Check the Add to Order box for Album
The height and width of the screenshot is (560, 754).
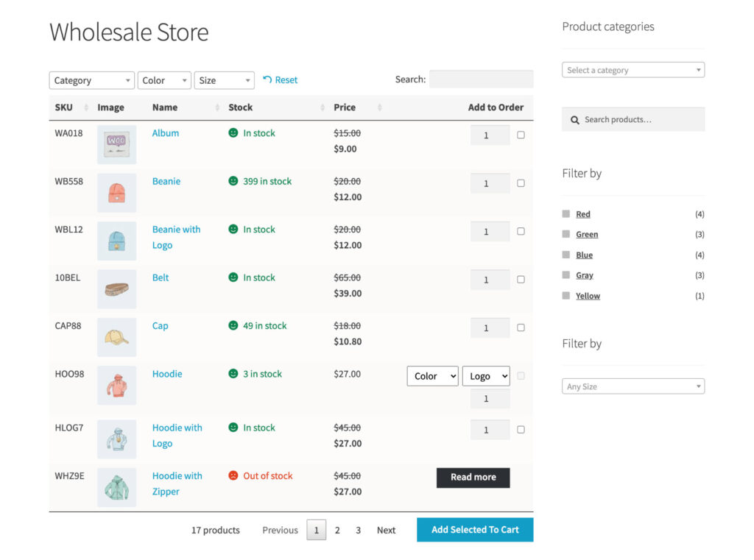[x=521, y=135]
